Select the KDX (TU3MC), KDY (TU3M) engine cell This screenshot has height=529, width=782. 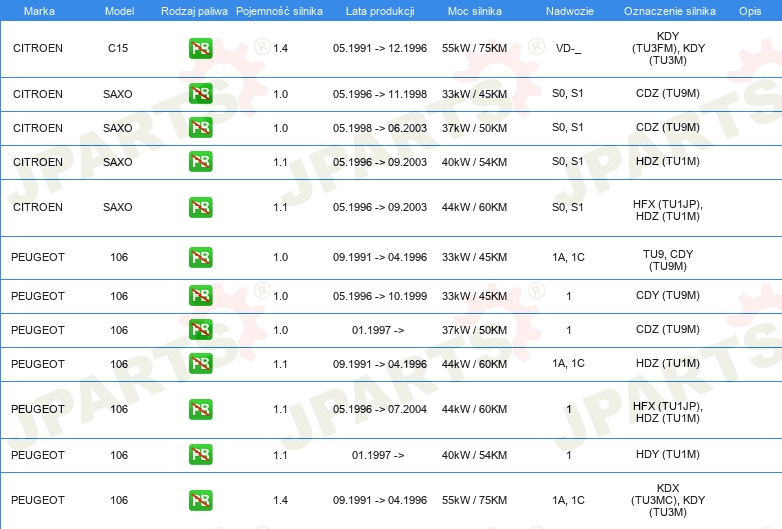668,500
